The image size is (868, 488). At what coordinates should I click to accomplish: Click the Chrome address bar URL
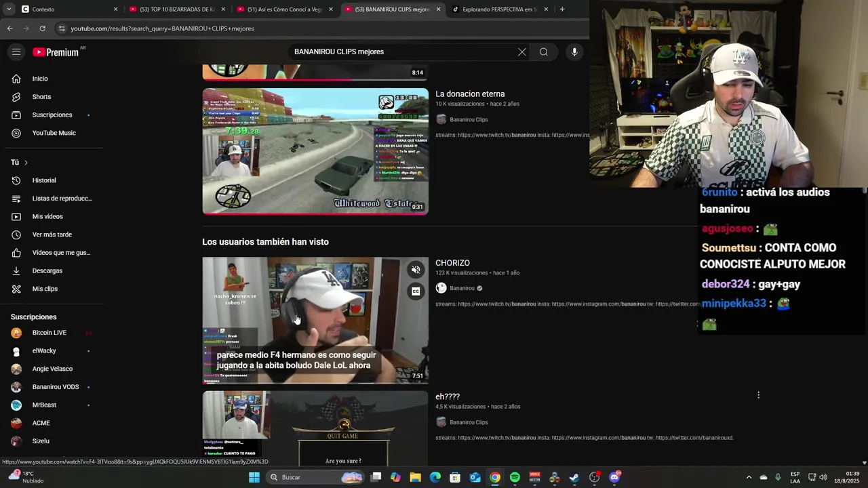click(x=163, y=28)
